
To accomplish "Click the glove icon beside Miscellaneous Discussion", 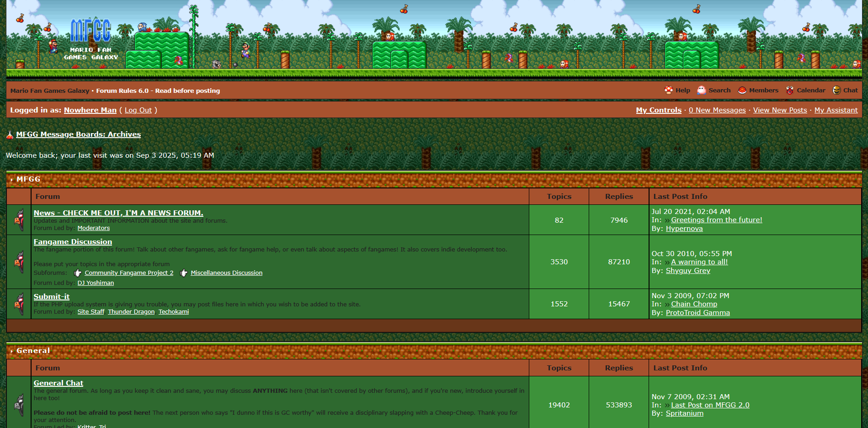I will [x=184, y=273].
